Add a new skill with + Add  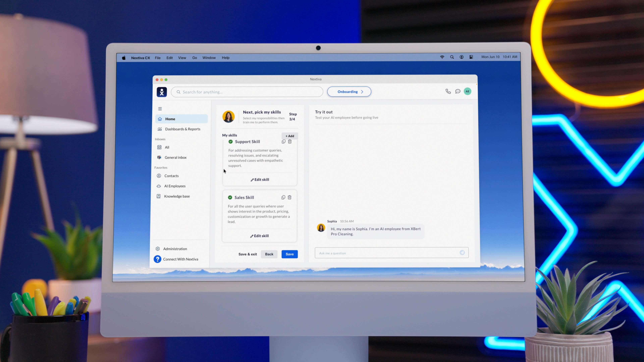point(290,136)
